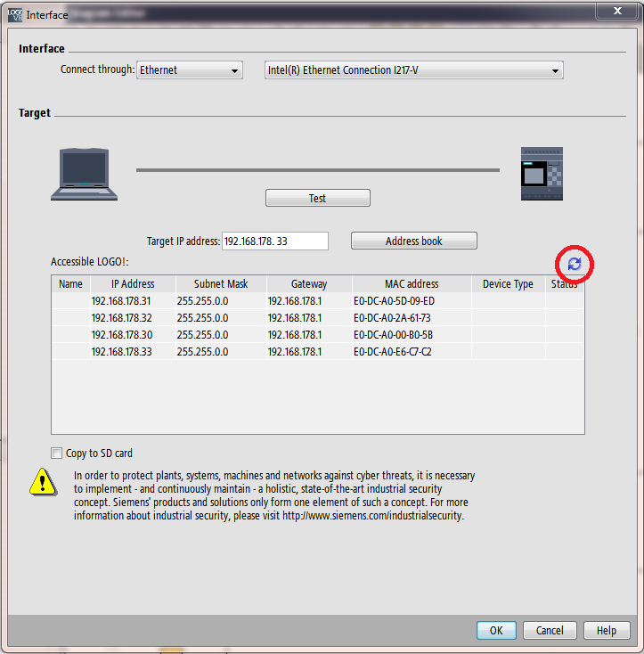Confirm with the OK button
The width and height of the screenshot is (644, 654).
tap(496, 630)
